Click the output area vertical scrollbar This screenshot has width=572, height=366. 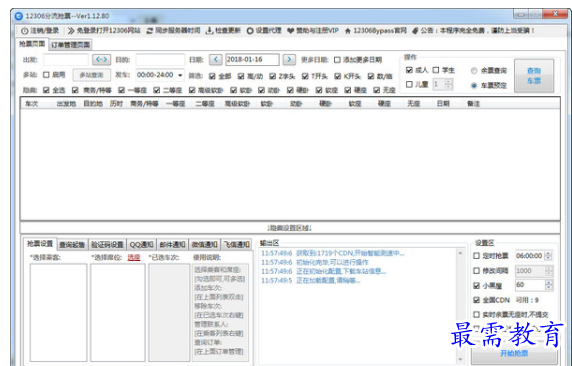460,306
